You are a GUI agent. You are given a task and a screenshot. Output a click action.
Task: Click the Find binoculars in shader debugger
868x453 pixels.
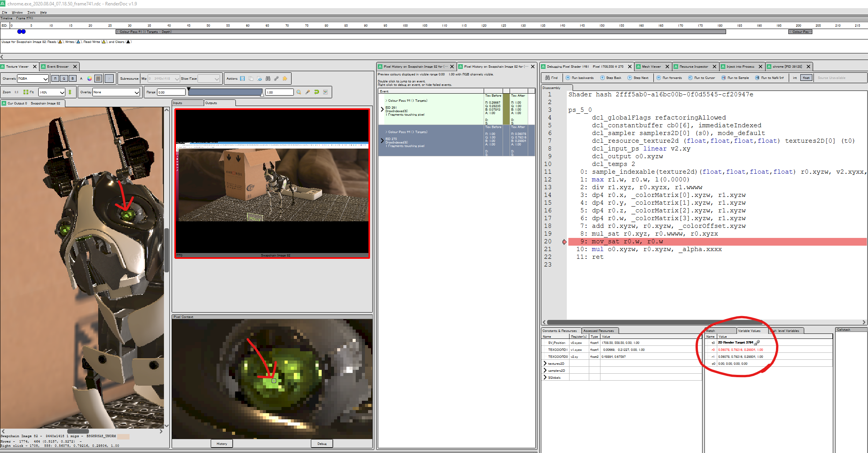(551, 78)
